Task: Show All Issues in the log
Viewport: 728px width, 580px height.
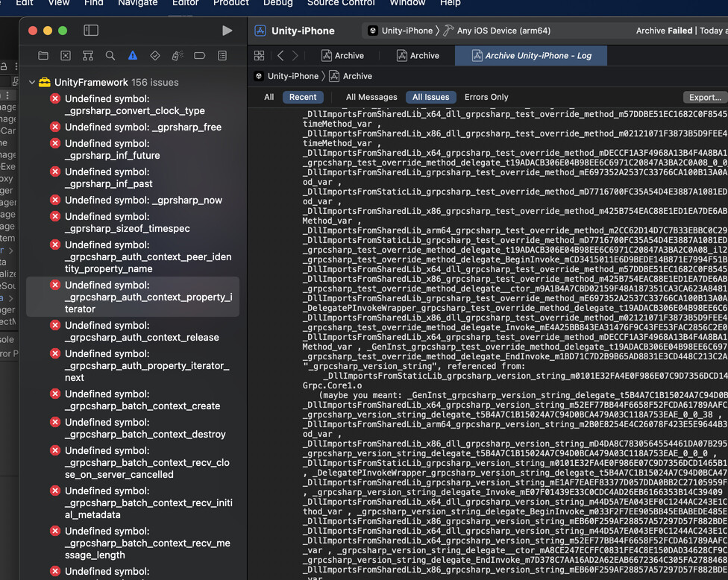Action: click(431, 97)
